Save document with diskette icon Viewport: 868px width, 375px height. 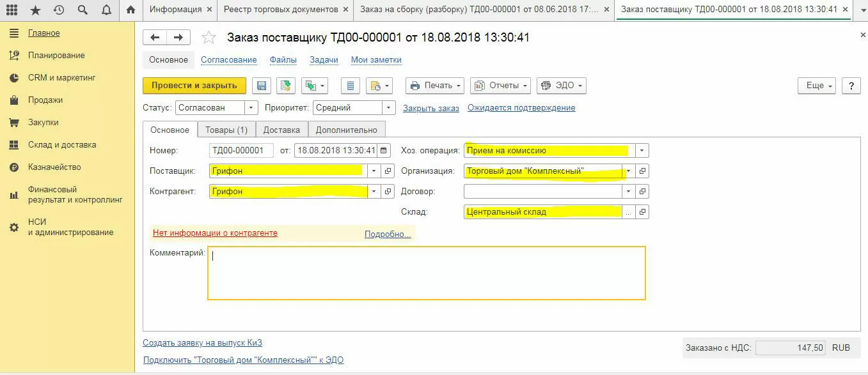(x=262, y=86)
